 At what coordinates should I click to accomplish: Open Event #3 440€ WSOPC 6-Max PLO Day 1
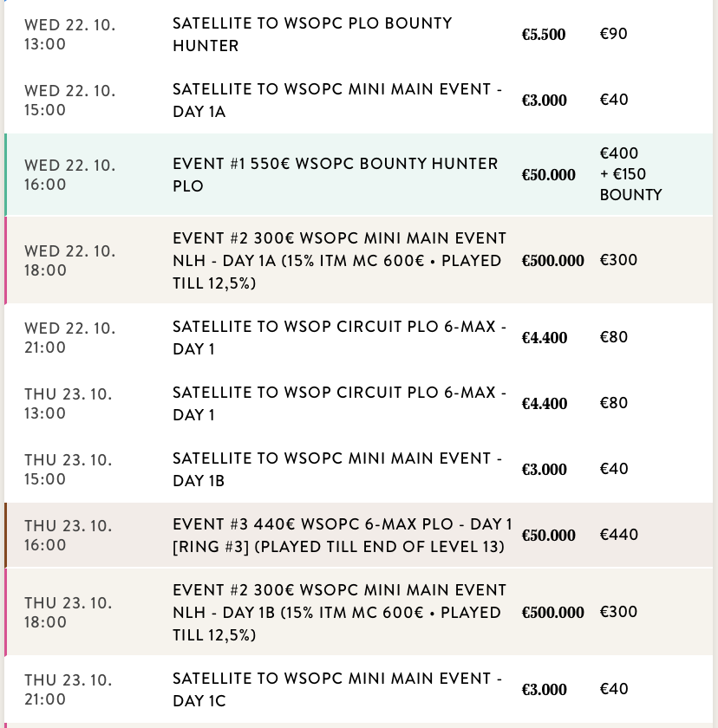343,536
